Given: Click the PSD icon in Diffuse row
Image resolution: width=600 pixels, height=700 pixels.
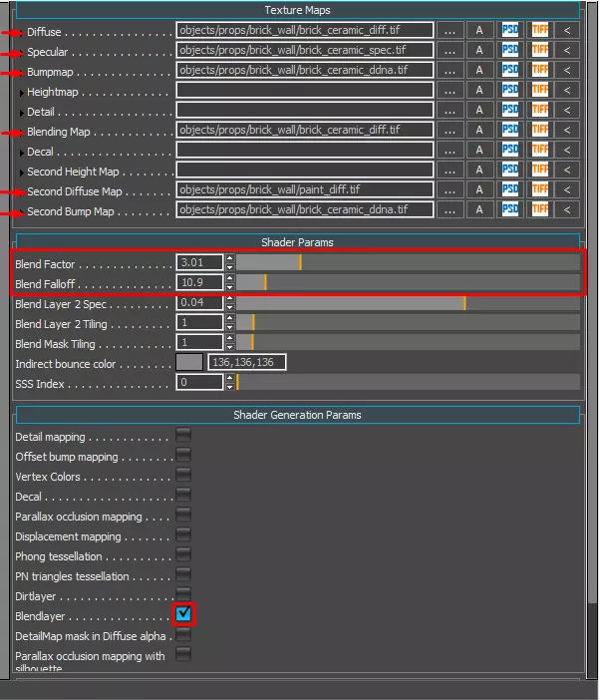Looking at the screenshot, I should (510, 30).
